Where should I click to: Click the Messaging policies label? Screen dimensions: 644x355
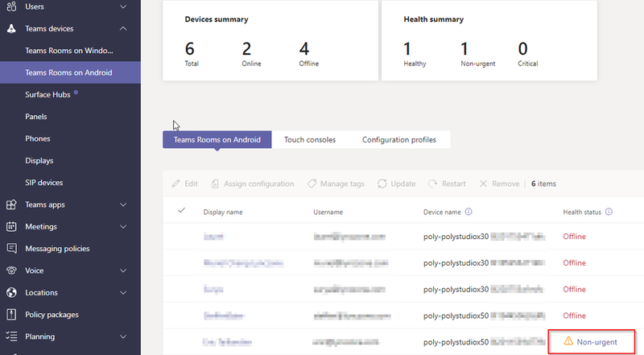(57, 249)
